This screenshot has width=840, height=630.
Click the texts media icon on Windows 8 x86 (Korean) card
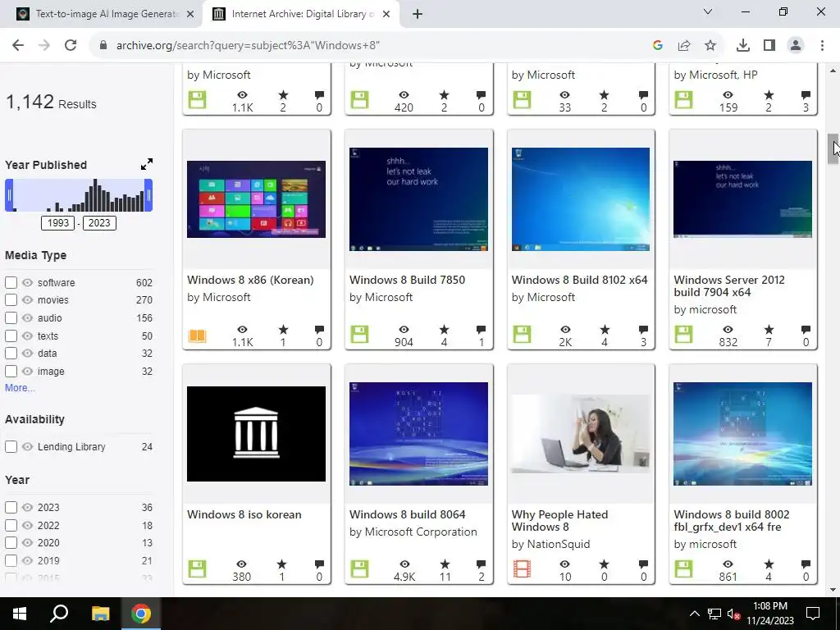point(197,336)
